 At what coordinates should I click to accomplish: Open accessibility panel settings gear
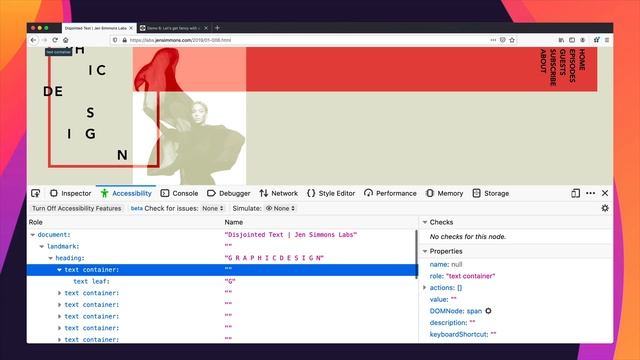(605, 208)
